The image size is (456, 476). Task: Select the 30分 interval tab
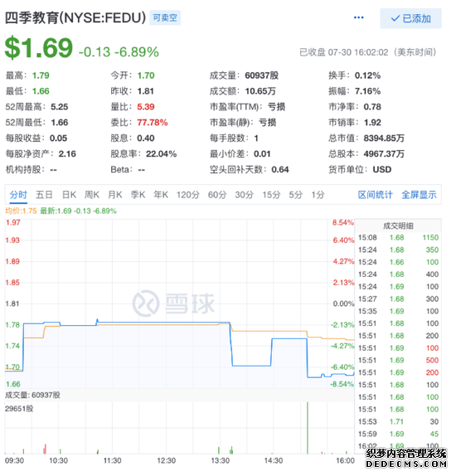point(244,195)
